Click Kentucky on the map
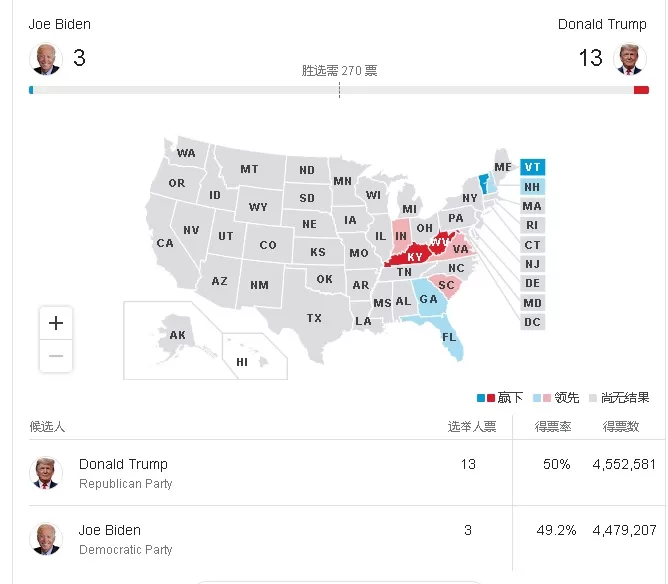 (412, 256)
